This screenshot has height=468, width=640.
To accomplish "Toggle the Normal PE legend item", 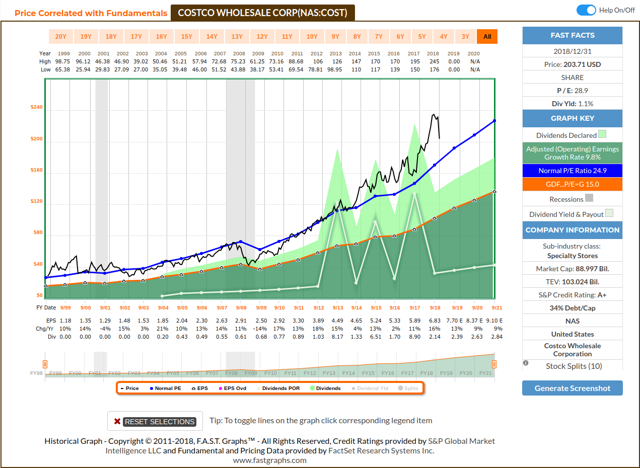I will [165, 388].
